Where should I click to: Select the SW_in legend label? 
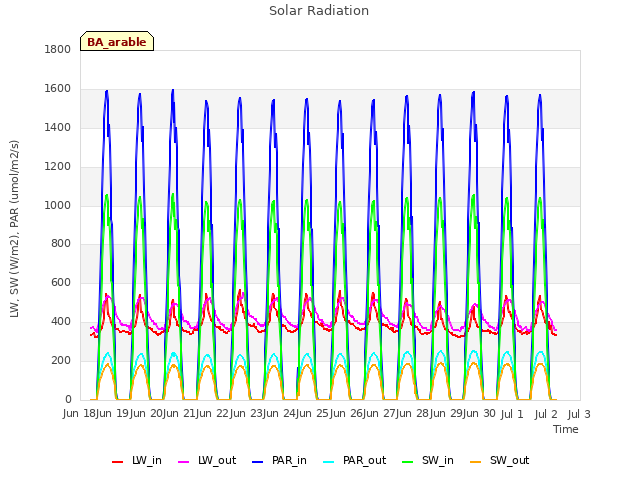coord(438,461)
